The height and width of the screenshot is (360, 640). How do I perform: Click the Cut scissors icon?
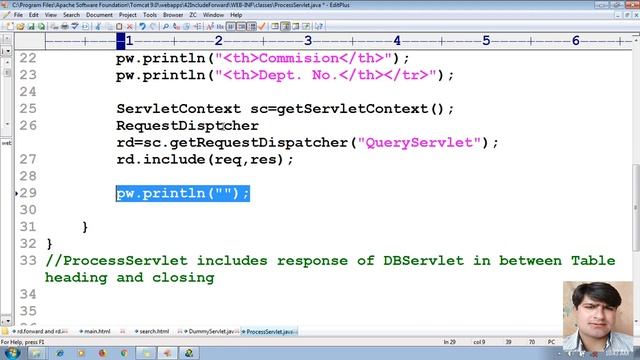[x=98, y=27]
